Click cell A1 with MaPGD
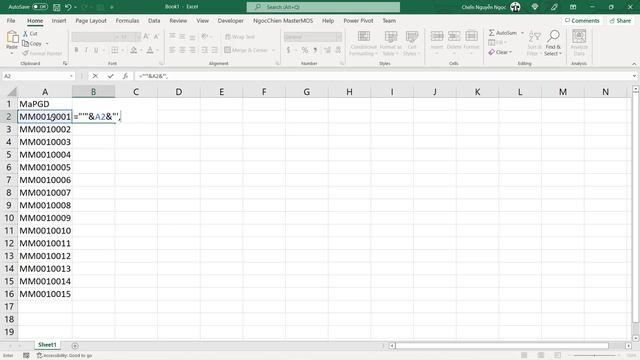Viewport: 640px width, 360px height. click(45, 104)
